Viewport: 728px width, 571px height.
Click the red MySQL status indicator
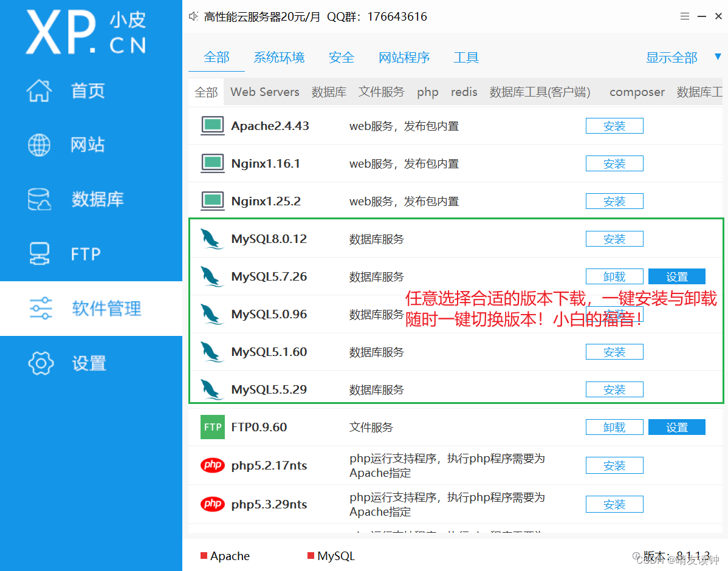click(311, 556)
